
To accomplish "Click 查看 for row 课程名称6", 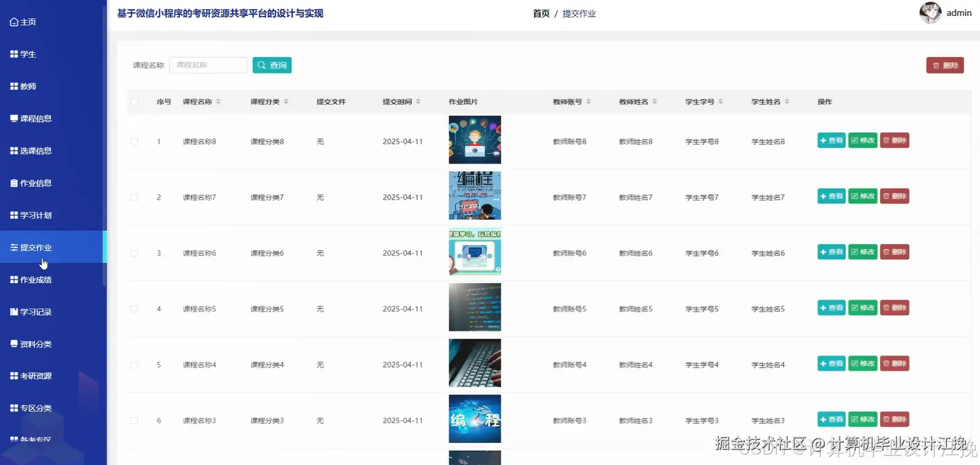I will click(x=832, y=252).
